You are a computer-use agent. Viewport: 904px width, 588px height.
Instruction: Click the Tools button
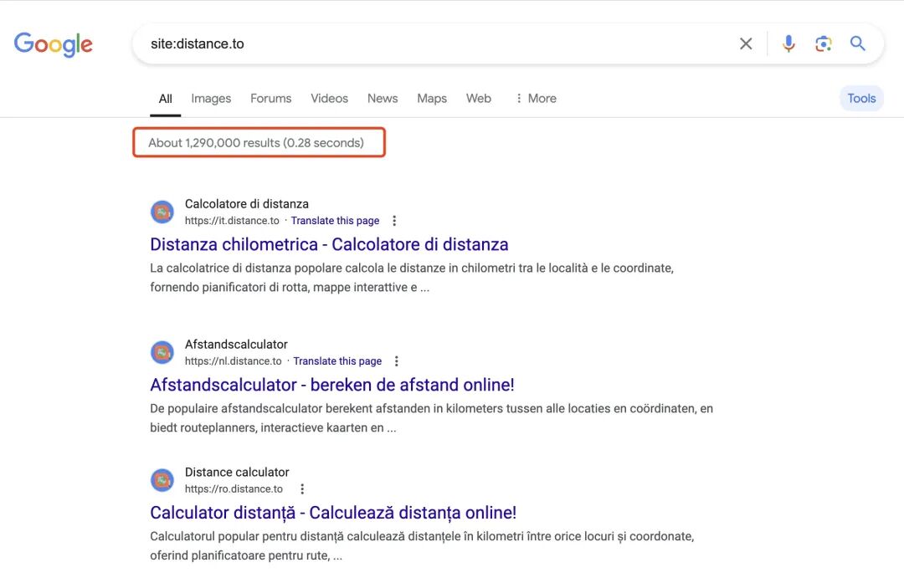(x=861, y=98)
